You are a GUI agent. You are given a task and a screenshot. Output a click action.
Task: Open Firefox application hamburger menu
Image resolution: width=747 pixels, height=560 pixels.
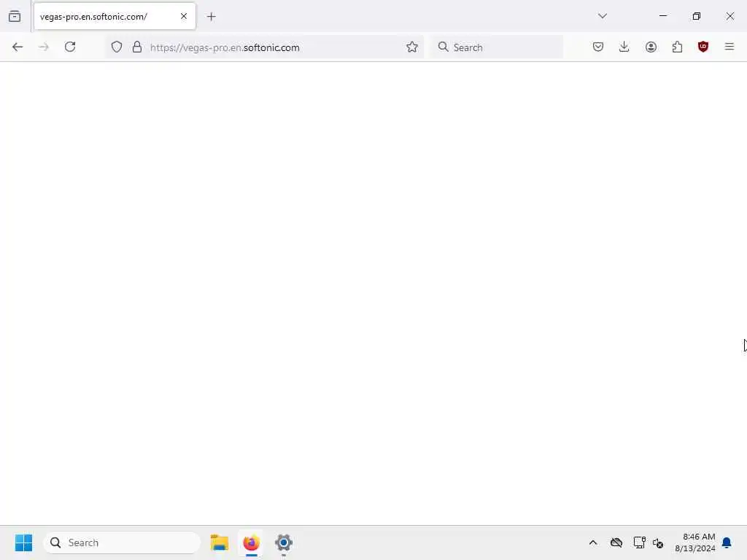click(x=729, y=47)
